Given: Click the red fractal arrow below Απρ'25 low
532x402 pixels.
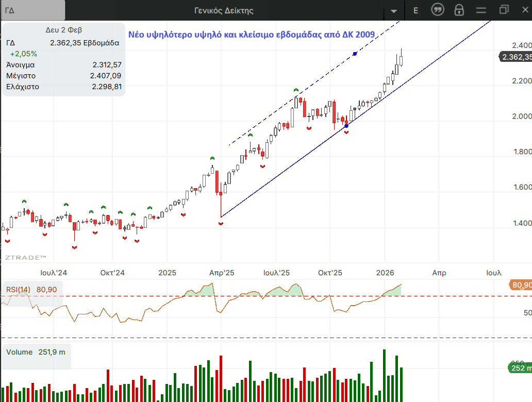Looking at the screenshot, I should tap(221, 224).
